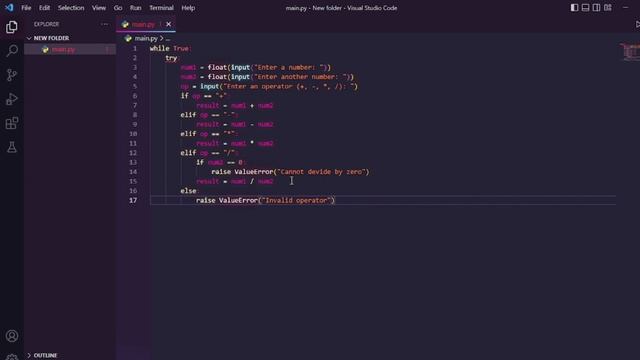Open Customize Layout icon
The width and height of the screenshot is (640, 360).
[x=608, y=7]
